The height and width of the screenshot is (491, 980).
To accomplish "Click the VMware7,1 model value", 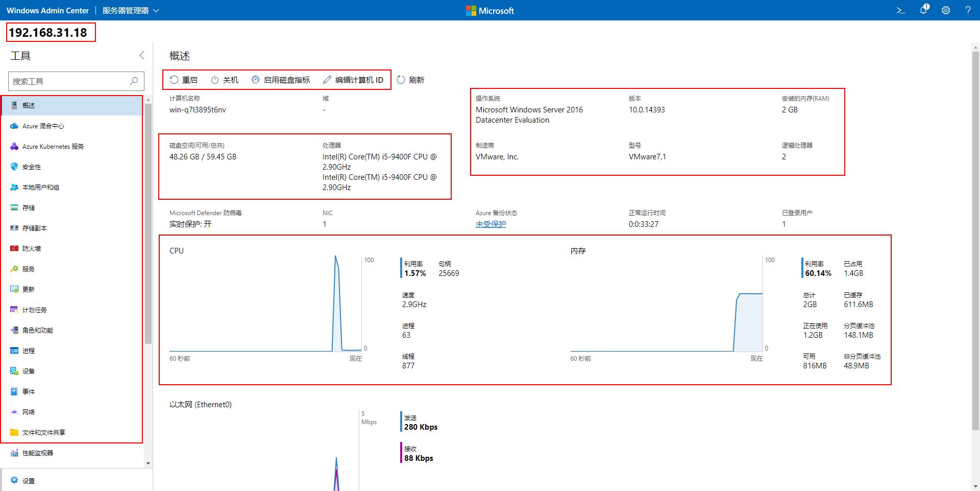I will coord(647,156).
